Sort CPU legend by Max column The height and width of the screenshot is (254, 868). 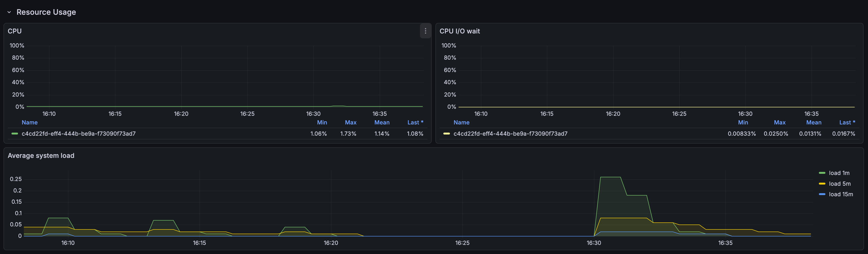point(350,123)
